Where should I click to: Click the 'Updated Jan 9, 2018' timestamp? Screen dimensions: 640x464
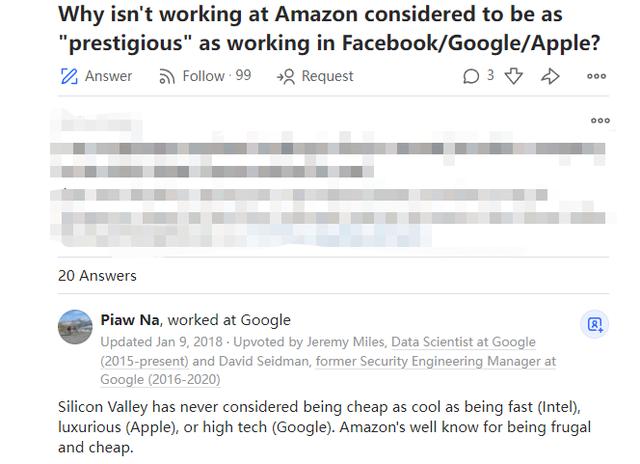(160, 342)
